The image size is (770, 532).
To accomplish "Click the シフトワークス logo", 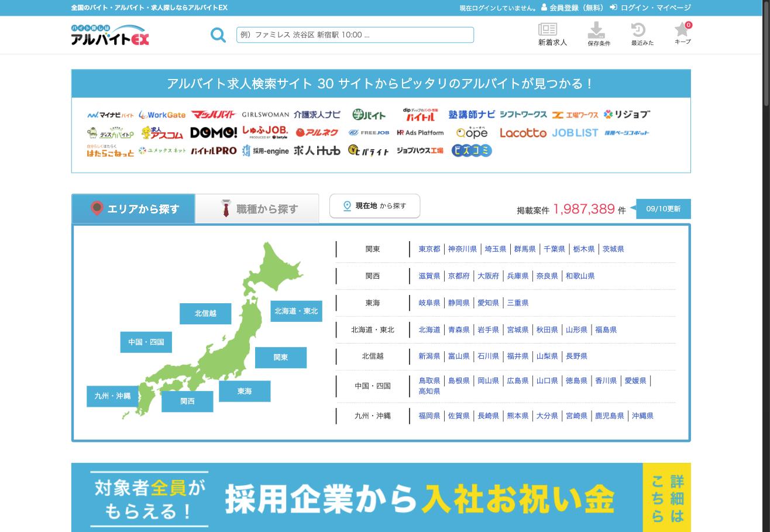I will pos(523,115).
